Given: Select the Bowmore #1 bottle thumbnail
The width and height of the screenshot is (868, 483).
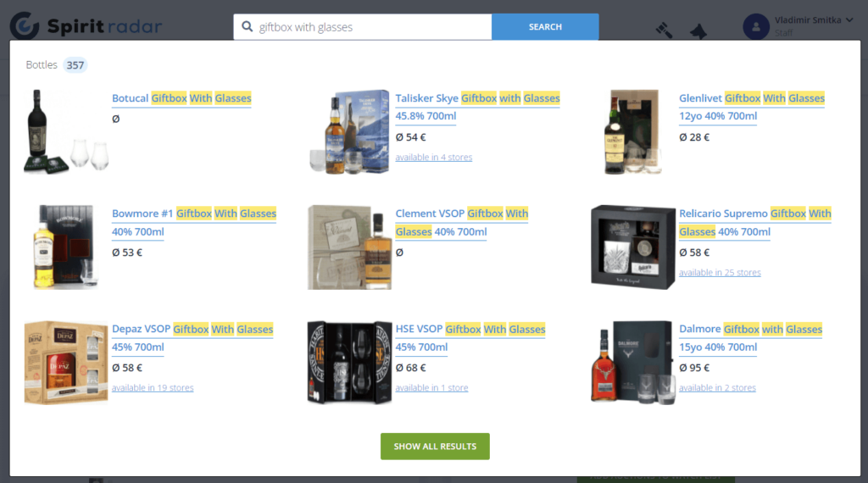Looking at the screenshot, I should (66, 247).
